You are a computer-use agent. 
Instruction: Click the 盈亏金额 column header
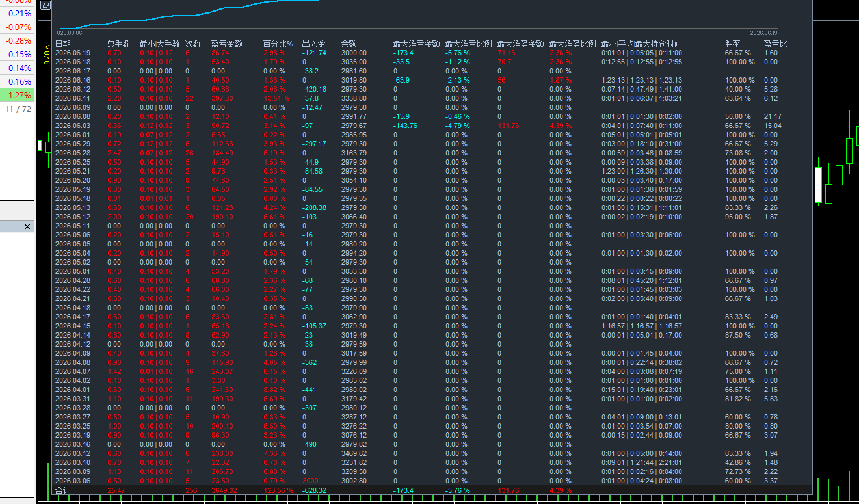coord(227,44)
